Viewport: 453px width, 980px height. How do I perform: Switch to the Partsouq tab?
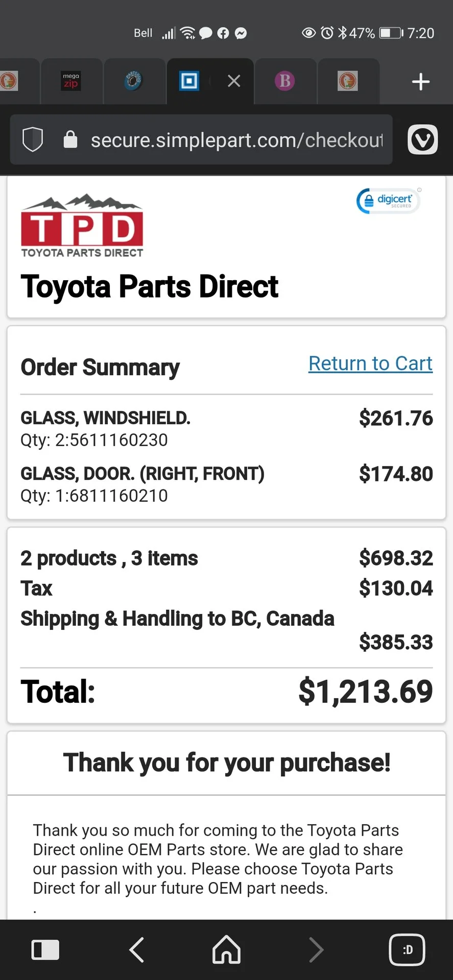tap(133, 81)
